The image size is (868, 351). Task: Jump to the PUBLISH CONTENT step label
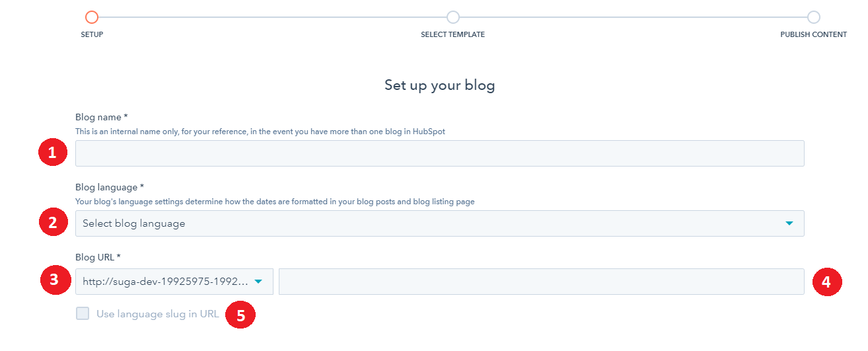(813, 34)
